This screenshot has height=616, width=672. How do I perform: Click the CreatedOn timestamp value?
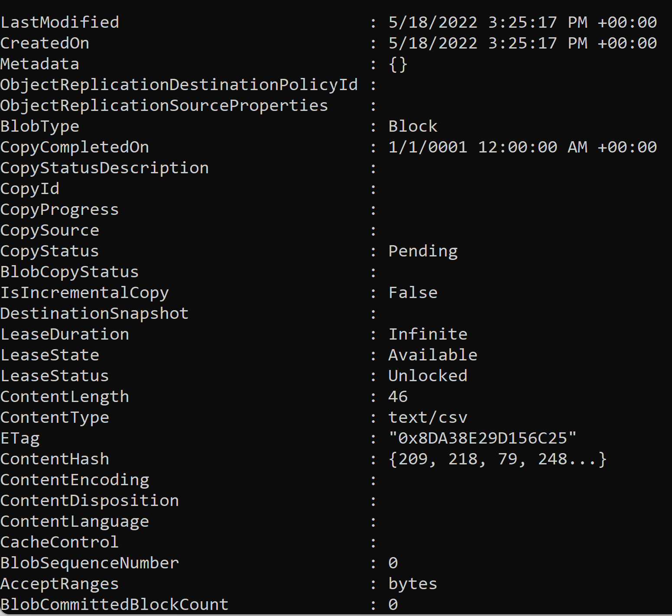[523, 43]
